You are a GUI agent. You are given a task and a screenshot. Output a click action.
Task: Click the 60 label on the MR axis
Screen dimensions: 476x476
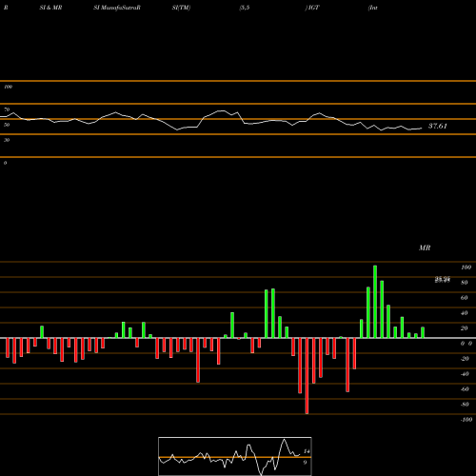click(465, 298)
